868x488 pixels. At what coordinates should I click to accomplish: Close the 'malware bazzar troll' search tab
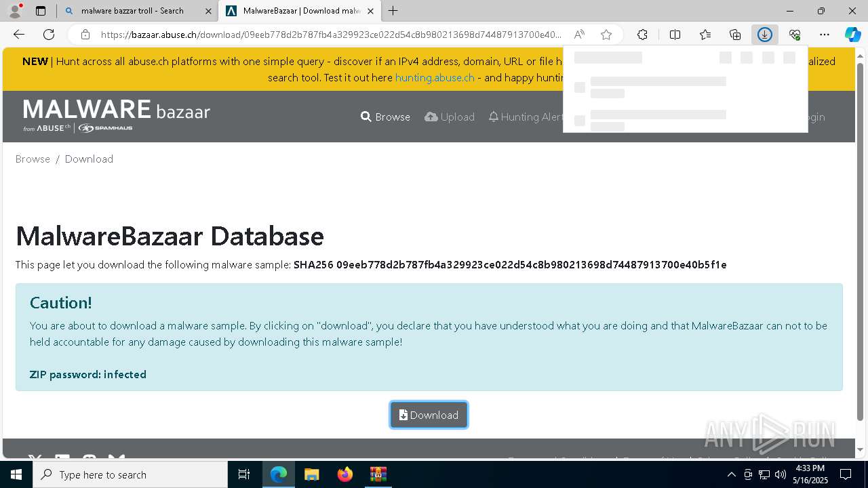208,11
